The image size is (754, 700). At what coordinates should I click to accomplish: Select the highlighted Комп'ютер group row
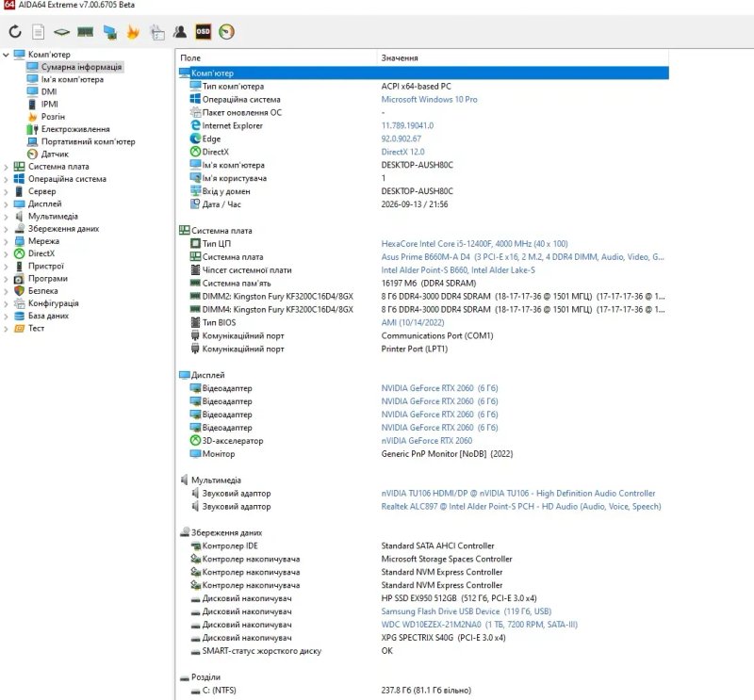click(x=423, y=73)
